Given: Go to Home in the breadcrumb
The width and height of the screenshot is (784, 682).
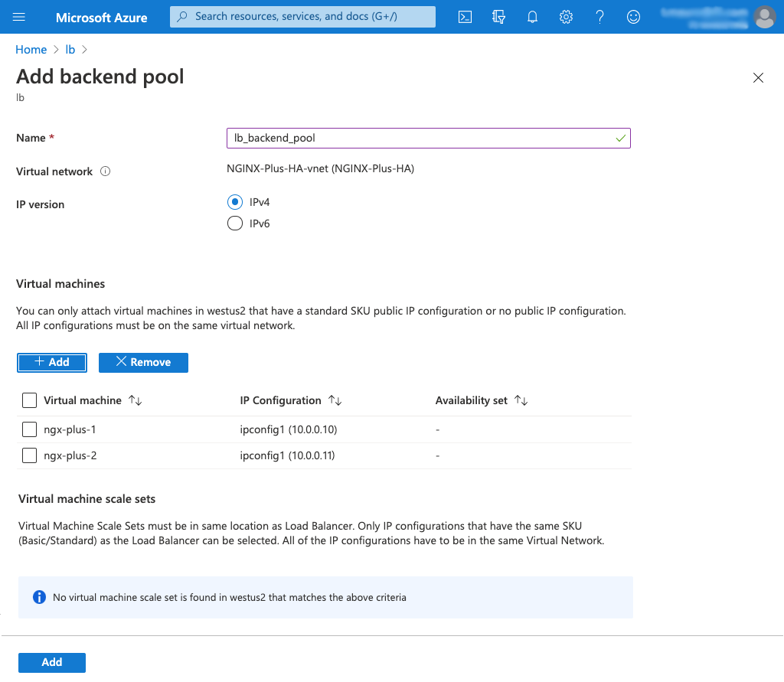Looking at the screenshot, I should [x=31, y=50].
